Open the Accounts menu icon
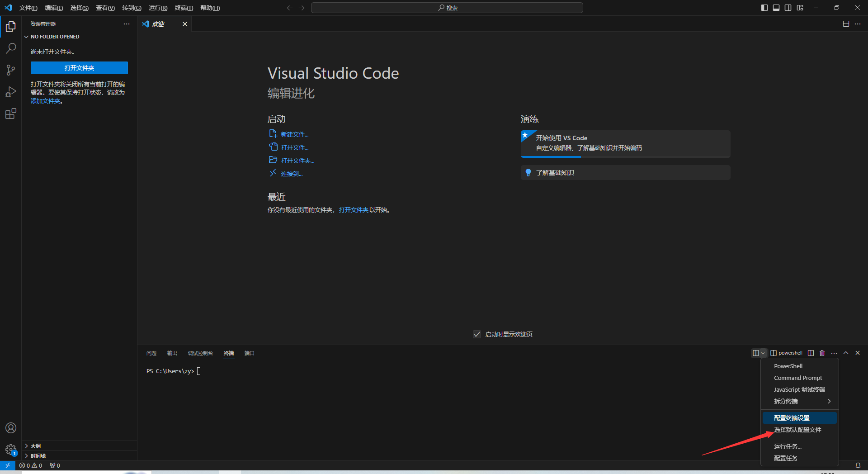The image size is (868, 474). [x=11, y=428]
